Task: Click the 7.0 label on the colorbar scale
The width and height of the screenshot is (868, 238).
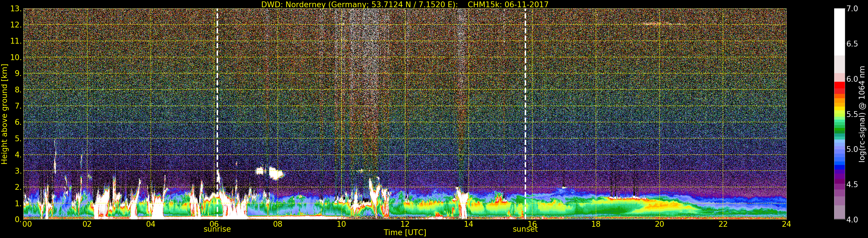Action: [x=852, y=9]
